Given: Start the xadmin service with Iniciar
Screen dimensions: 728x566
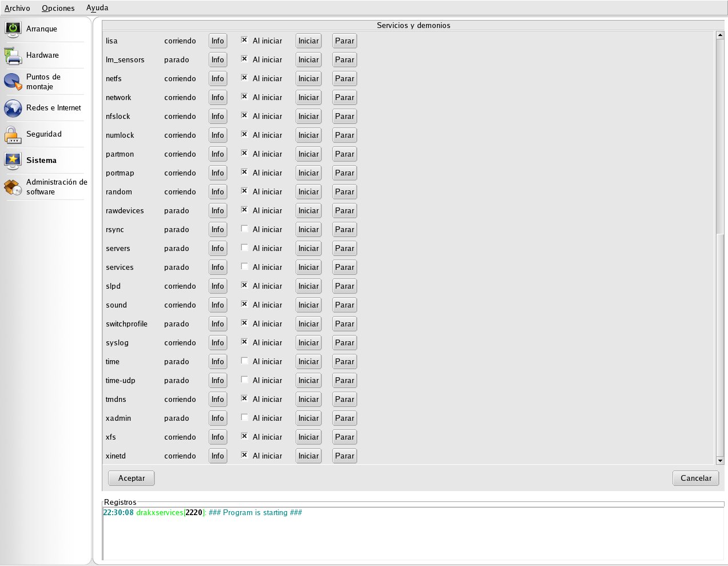Looking at the screenshot, I should tap(308, 418).
